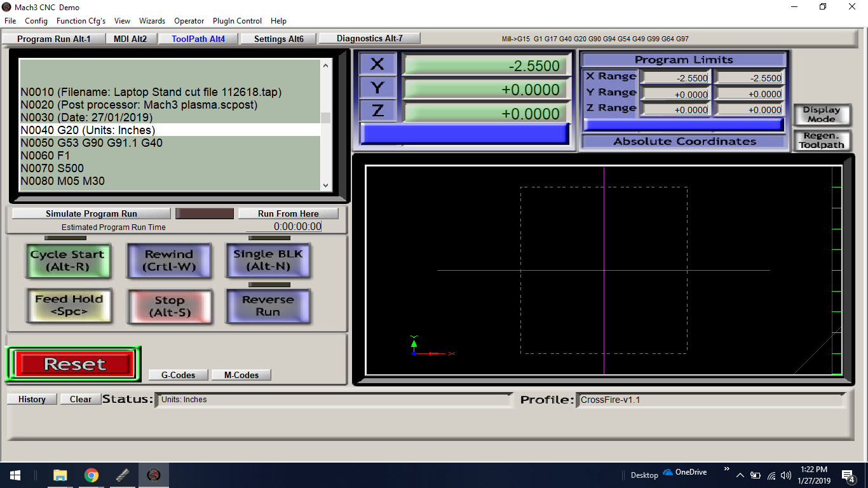Switch to MDI Alt2 tab

click(130, 39)
